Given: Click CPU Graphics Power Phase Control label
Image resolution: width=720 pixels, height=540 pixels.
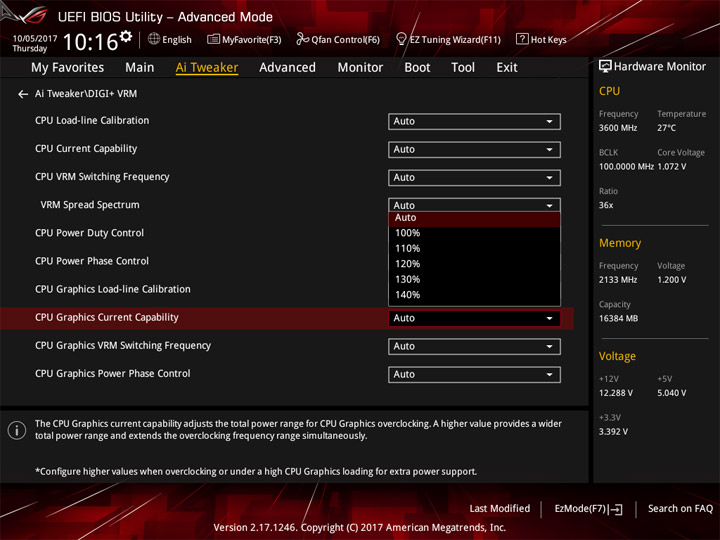Looking at the screenshot, I should [112, 374].
